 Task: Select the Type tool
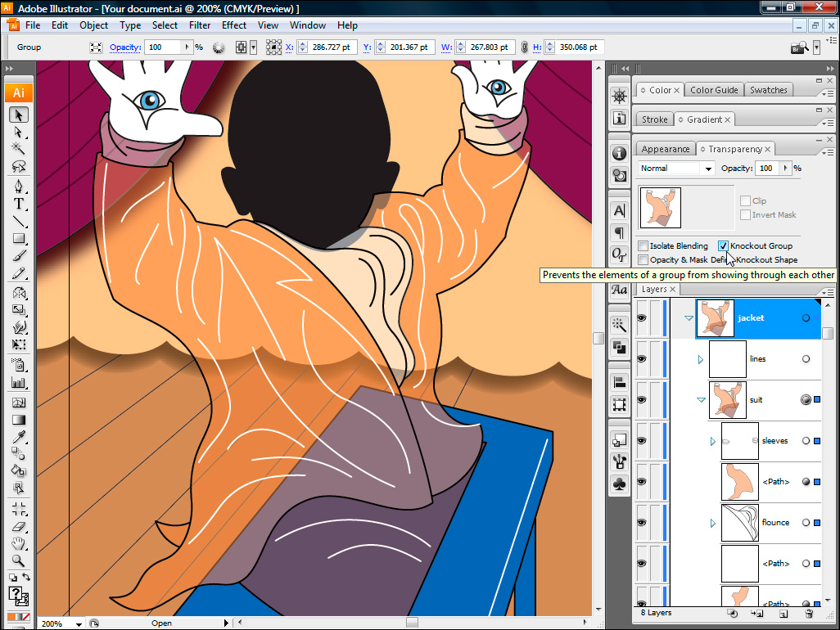[19, 204]
